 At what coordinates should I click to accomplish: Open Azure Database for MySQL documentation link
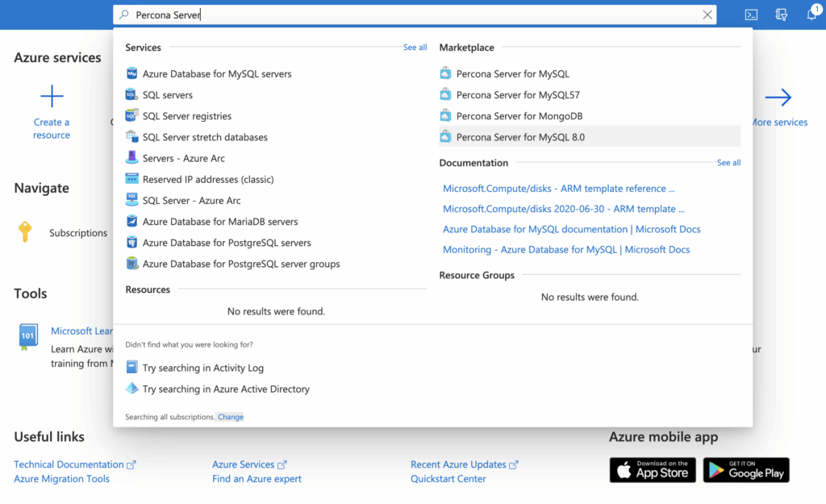click(572, 229)
